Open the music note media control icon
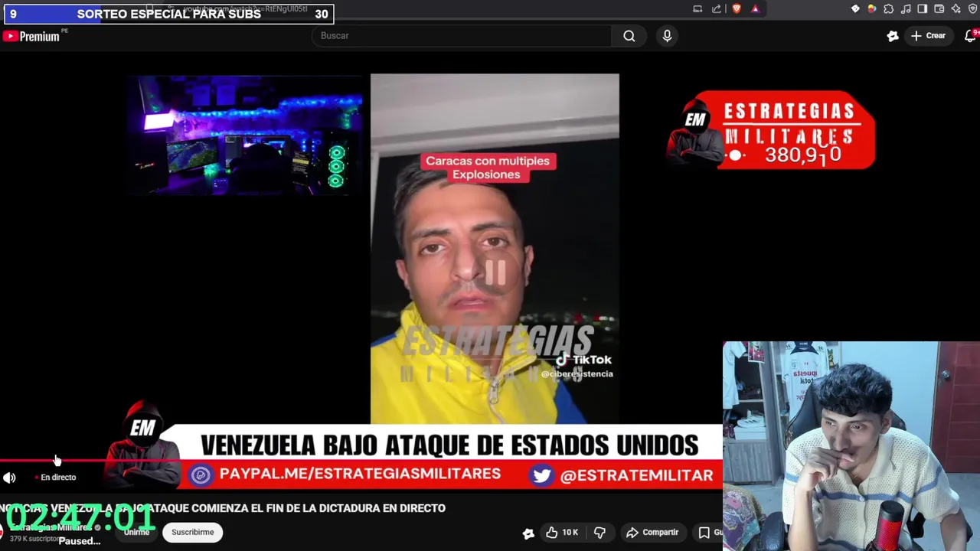Image resolution: width=980 pixels, height=551 pixels. click(906, 9)
